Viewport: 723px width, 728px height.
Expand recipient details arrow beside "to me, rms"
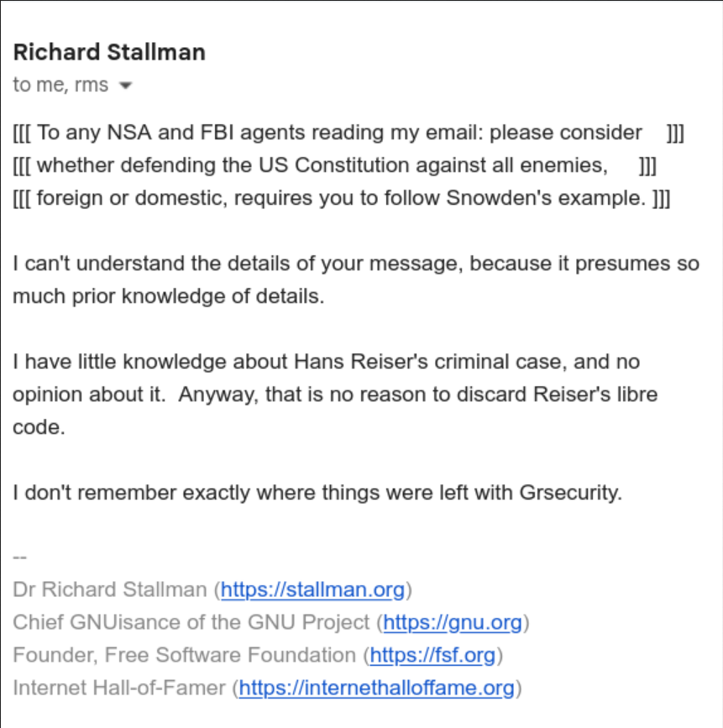125,86
